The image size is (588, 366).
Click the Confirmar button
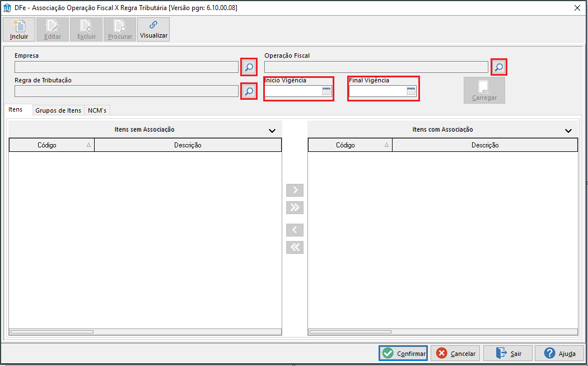[403, 353]
